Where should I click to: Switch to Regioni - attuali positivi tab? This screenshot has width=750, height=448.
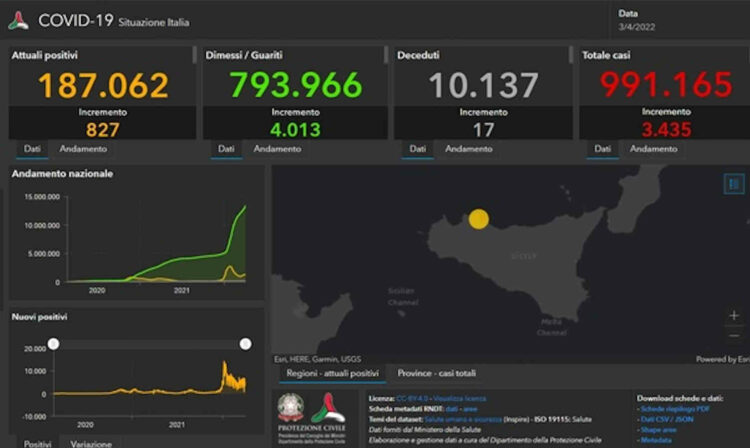coord(329,373)
